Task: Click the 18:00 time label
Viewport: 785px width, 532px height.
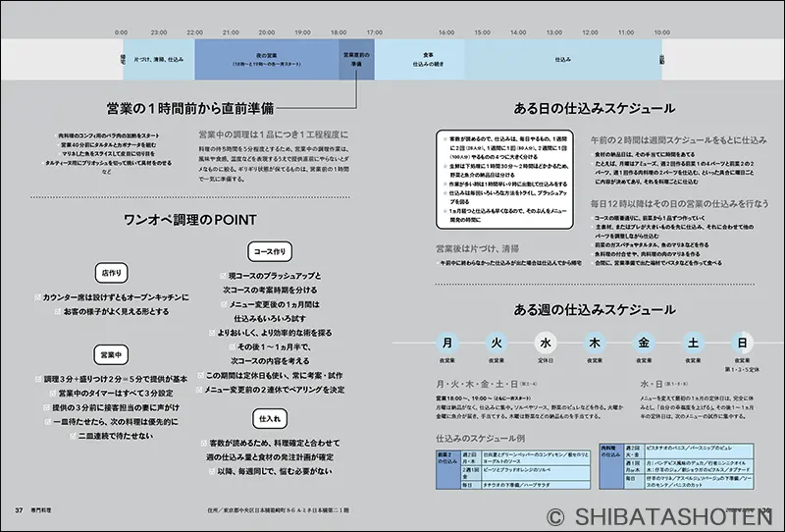Action: (x=339, y=32)
